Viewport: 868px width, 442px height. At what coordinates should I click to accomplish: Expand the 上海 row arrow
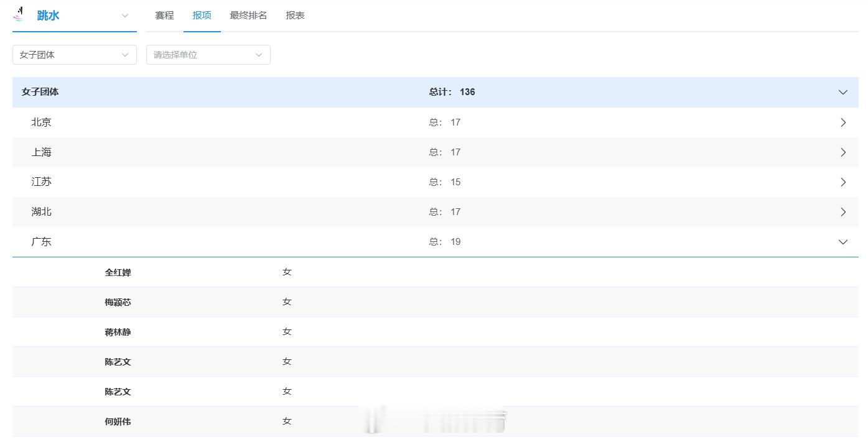[843, 152]
